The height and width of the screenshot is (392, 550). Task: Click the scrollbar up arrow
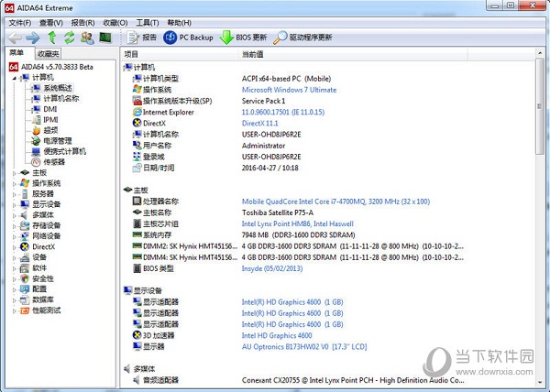tap(540, 53)
